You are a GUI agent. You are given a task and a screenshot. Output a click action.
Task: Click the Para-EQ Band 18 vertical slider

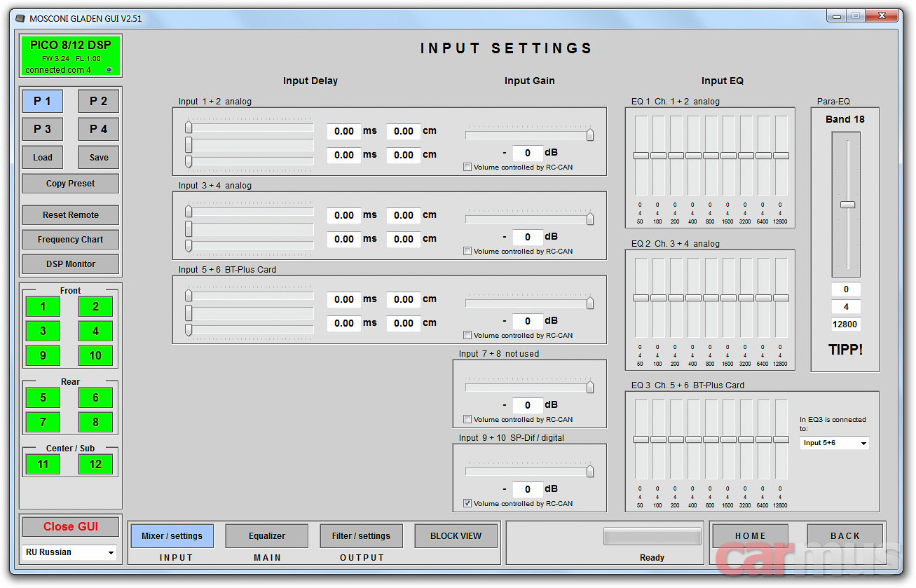pos(847,205)
